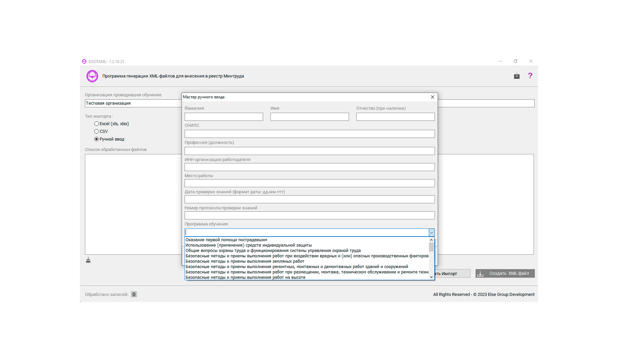This screenshot has width=644, height=362.
Task: Click the ИНН организации работодателя field
Action: [310, 167]
